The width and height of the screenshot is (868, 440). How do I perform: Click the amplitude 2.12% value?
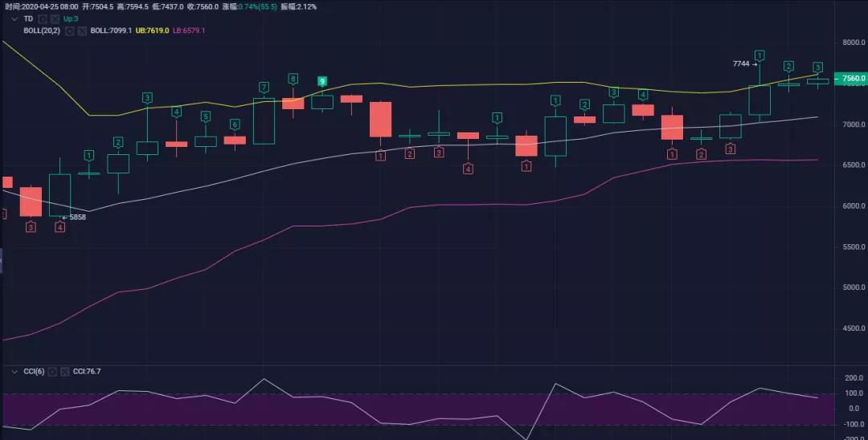[x=307, y=7]
